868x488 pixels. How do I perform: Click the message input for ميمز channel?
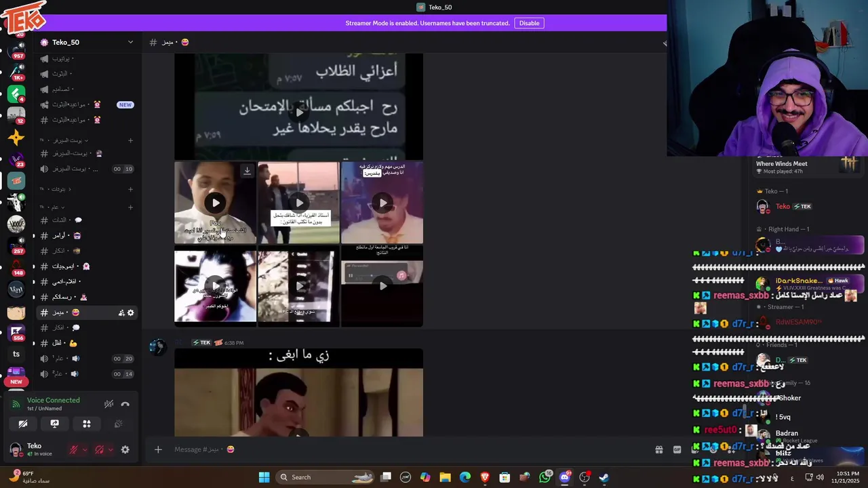(407, 449)
